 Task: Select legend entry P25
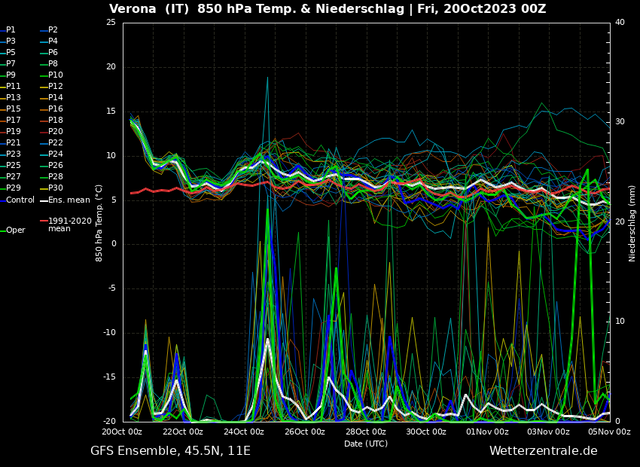click(10, 165)
